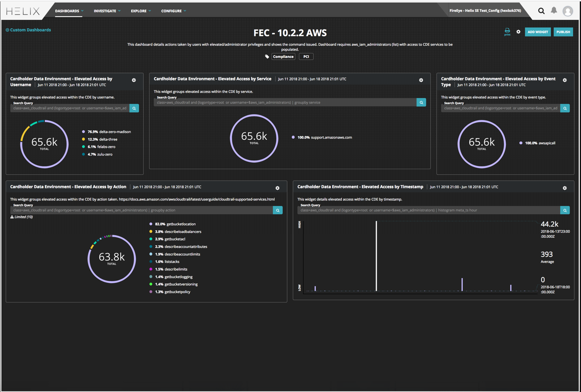Run search in the Event Type widget query
Screen dimensions: 581x392
coord(565,108)
